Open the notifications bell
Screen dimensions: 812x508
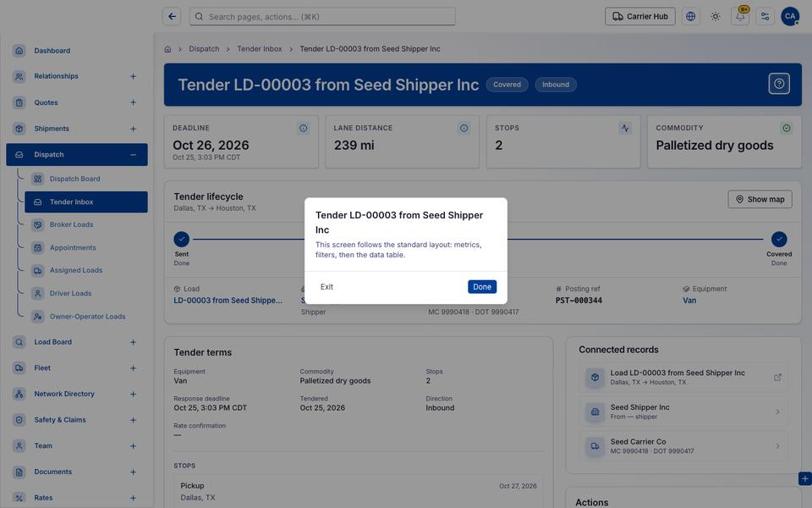[740, 17]
